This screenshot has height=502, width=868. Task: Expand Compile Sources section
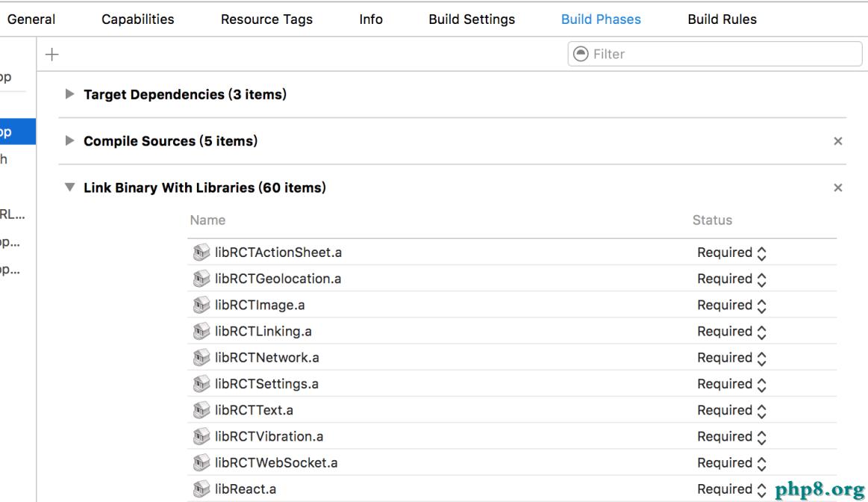[70, 141]
